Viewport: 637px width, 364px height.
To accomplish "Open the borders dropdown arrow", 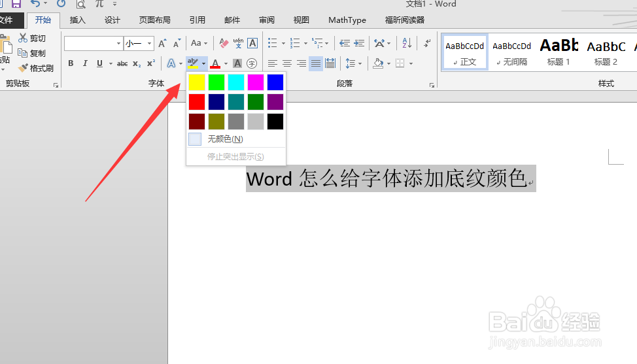I will (x=411, y=63).
